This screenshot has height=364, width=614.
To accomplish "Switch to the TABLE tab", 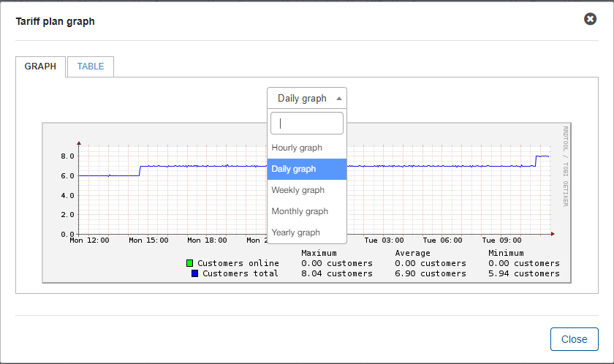I will 91,67.
